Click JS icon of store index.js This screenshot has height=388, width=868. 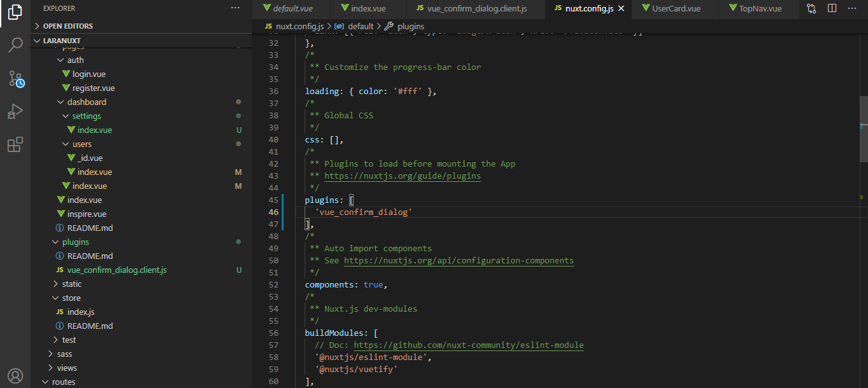pyautogui.click(x=60, y=312)
